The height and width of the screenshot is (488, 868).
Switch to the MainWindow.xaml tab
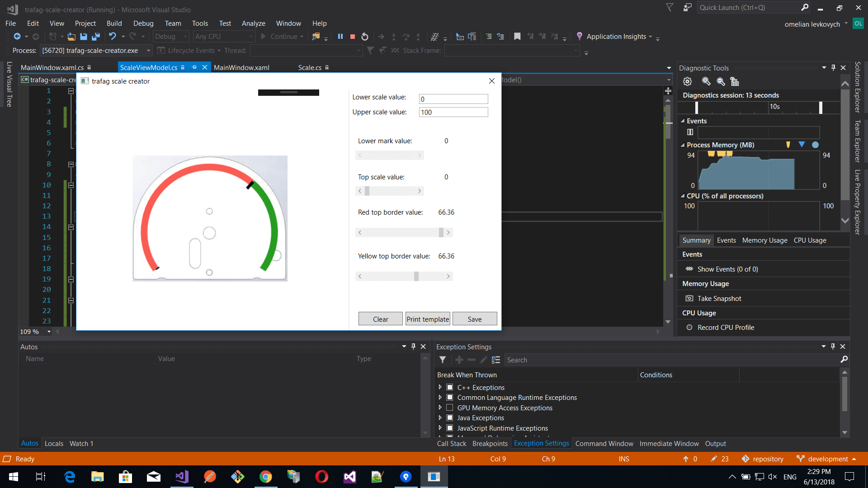241,68
